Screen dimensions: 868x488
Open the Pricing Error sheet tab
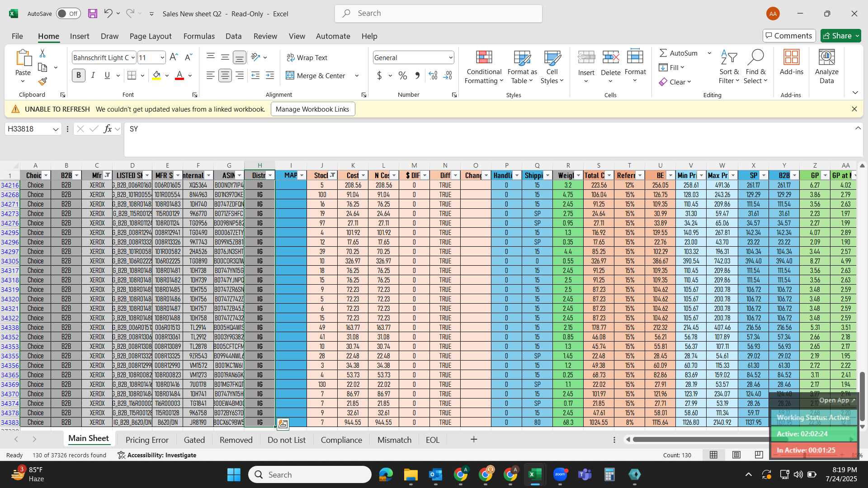point(147,440)
